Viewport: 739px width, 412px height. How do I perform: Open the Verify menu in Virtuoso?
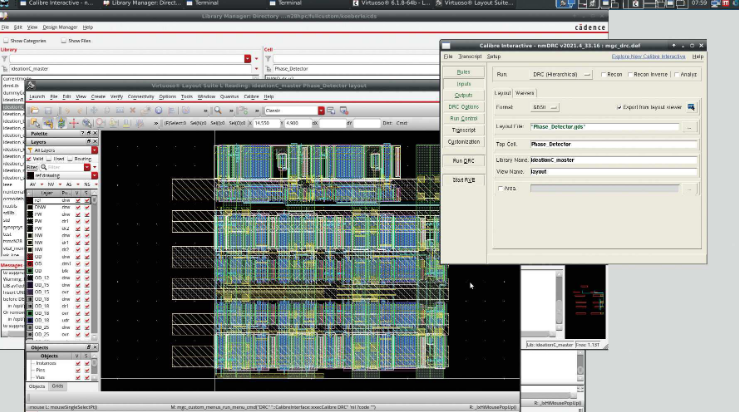(x=116, y=97)
